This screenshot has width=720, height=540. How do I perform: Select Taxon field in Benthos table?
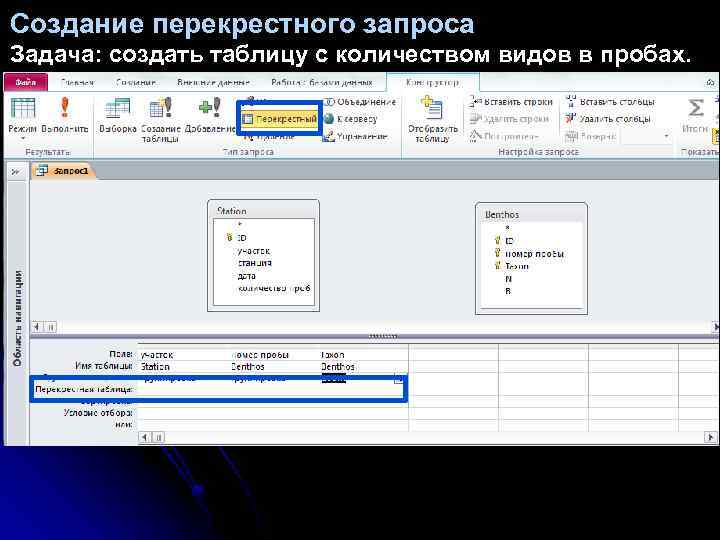click(x=516, y=266)
